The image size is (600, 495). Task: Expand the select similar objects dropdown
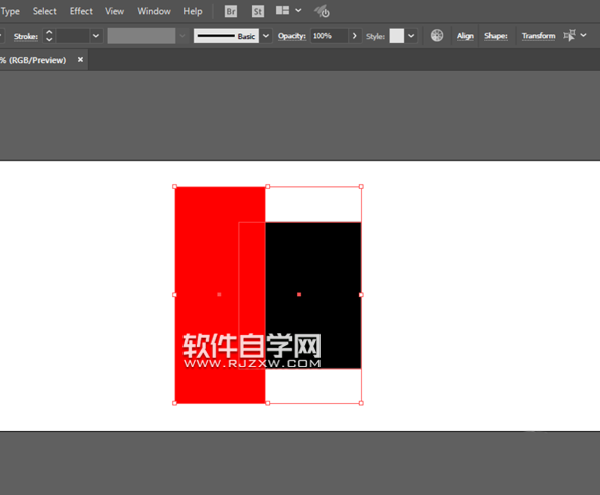[584, 35]
